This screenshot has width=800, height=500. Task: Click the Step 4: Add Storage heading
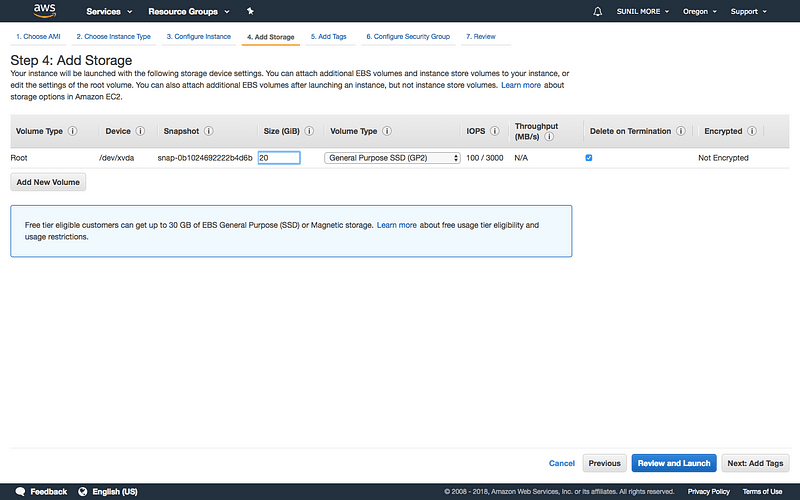pyautogui.click(x=71, y=60)
